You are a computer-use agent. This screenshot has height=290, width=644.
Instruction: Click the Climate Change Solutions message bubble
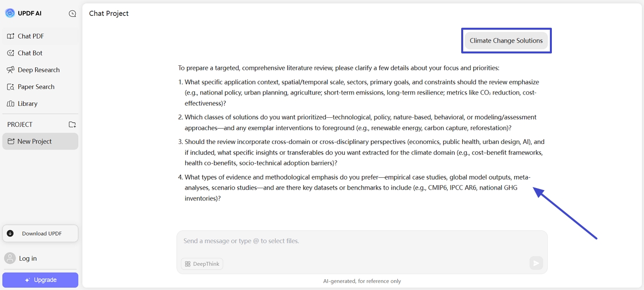point(506,41)
